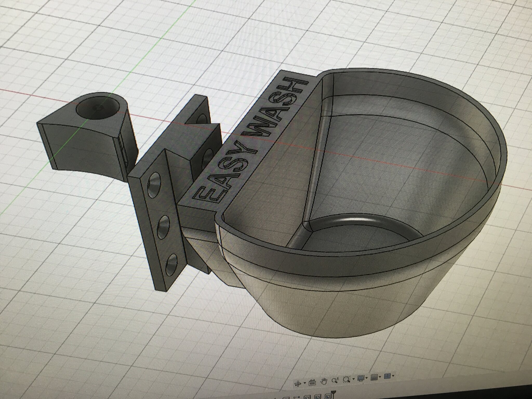Click the Look At tool icon
The image size is (532, 399).
pos(312,383)
